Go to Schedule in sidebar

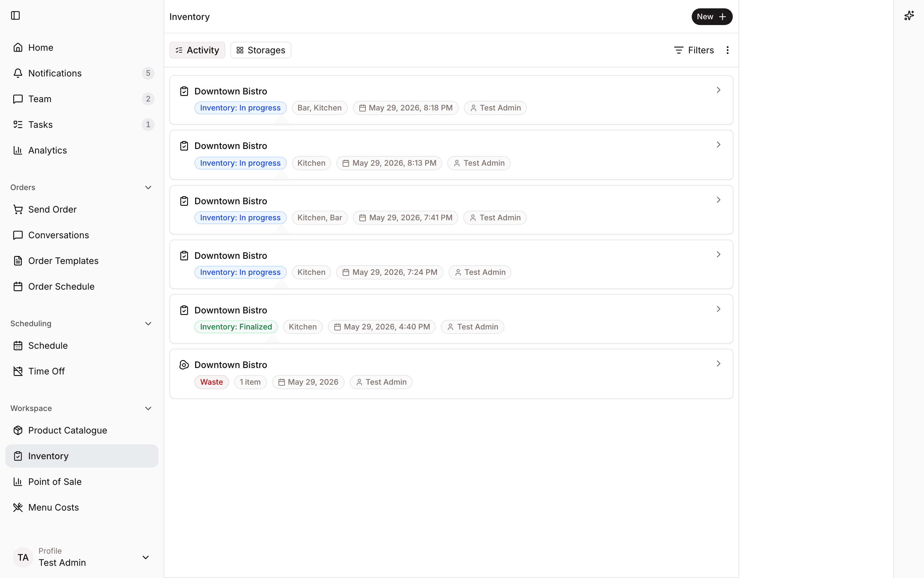click(82, 346)
